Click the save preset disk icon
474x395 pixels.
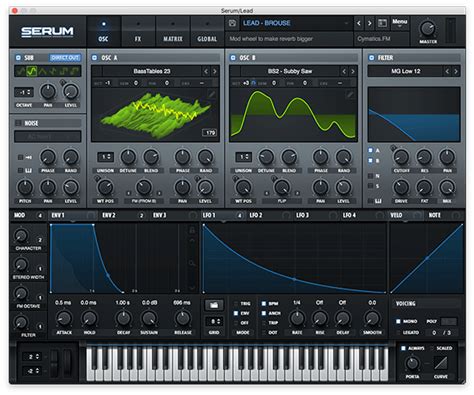pos(232,23)
